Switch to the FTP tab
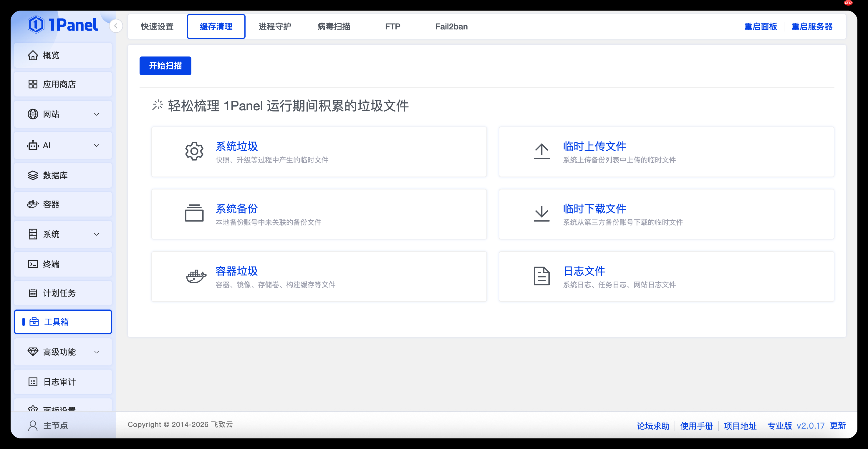The image size is (868, 449). coord(393,26)
